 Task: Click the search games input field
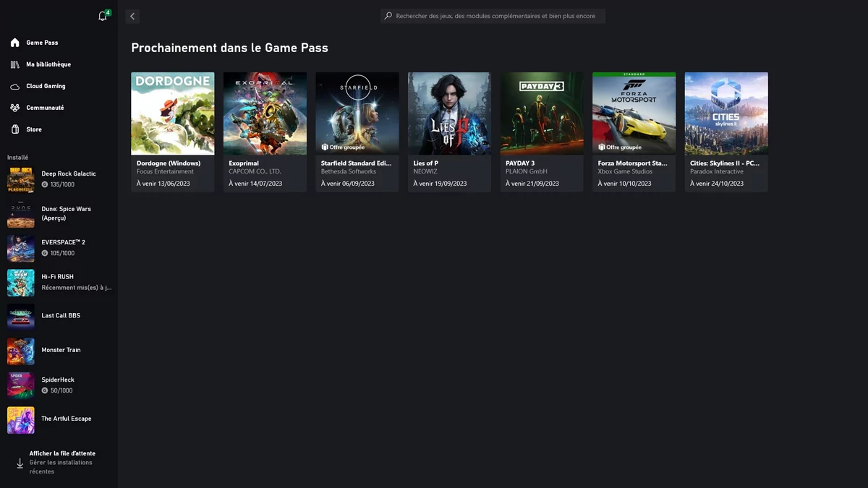click(493, 16)
